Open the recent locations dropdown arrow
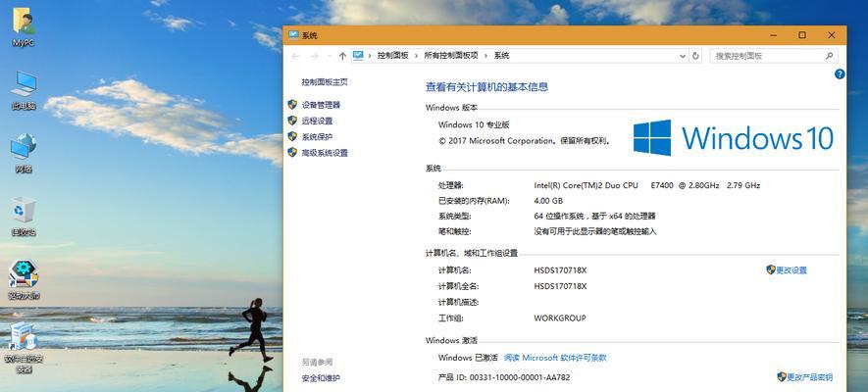Screen dimensions: 868x392 (x=330, y=56)
